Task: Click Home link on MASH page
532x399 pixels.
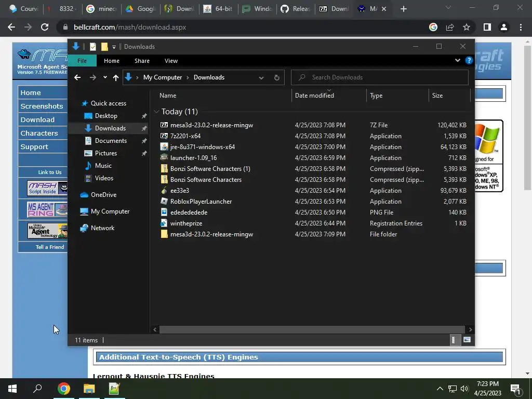Action: click(31, 92)
